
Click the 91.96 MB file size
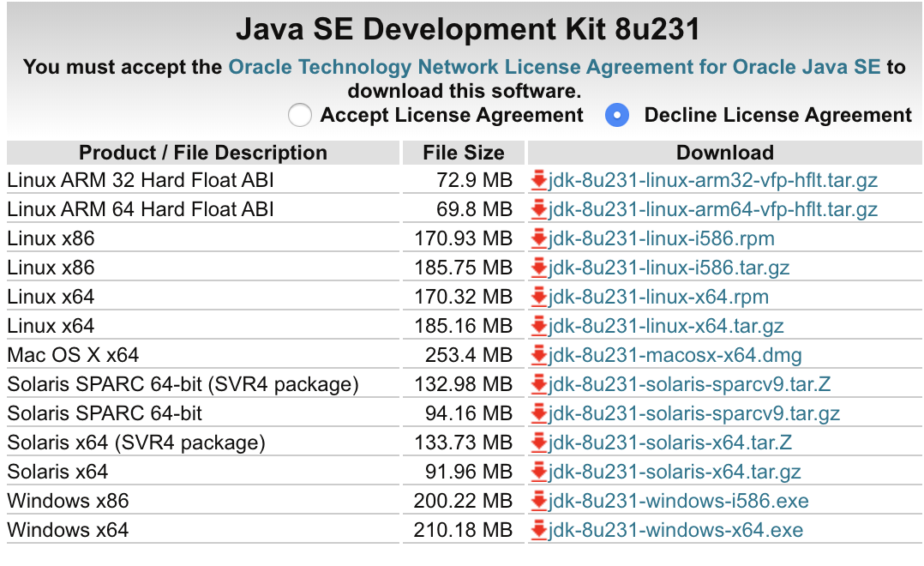pyautogui.click(x=469, y=472)
